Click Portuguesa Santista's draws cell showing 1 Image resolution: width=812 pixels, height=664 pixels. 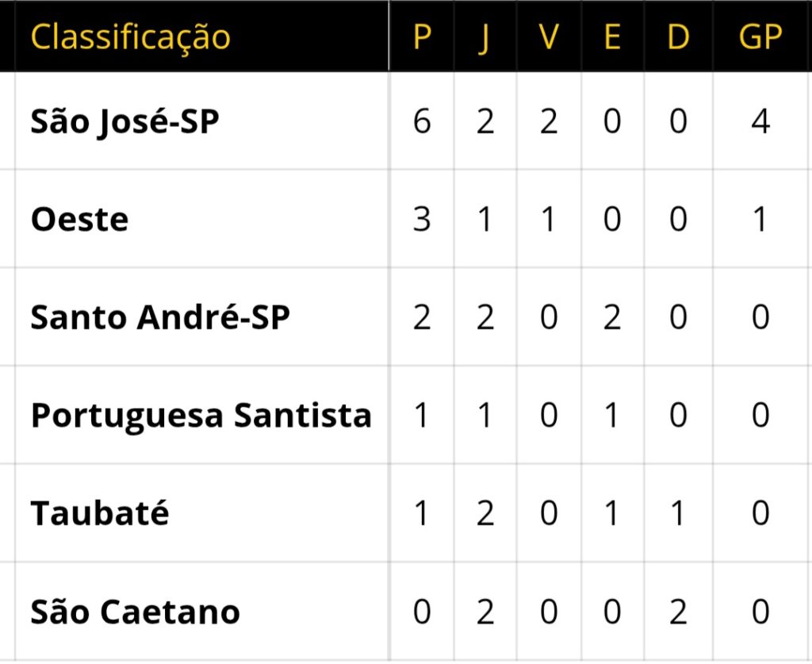pyautogui.click(x=611, y=415)
